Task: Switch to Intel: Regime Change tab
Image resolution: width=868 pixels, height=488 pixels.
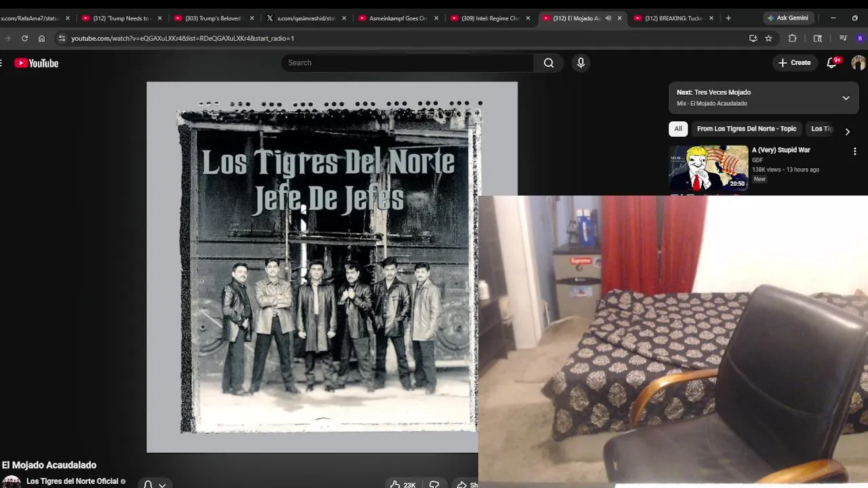Action: click(490, 18)
